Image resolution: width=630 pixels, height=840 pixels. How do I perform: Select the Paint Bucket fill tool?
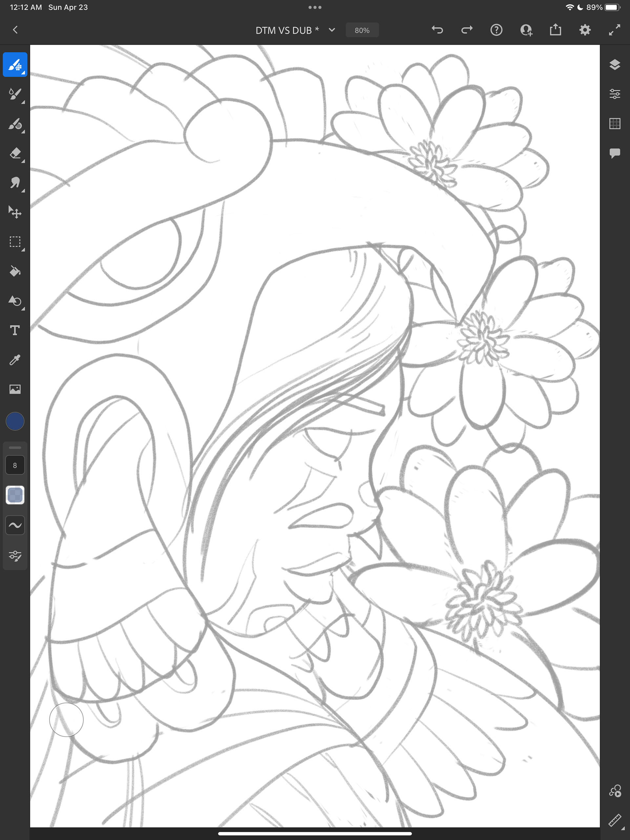tap(15, 272)
